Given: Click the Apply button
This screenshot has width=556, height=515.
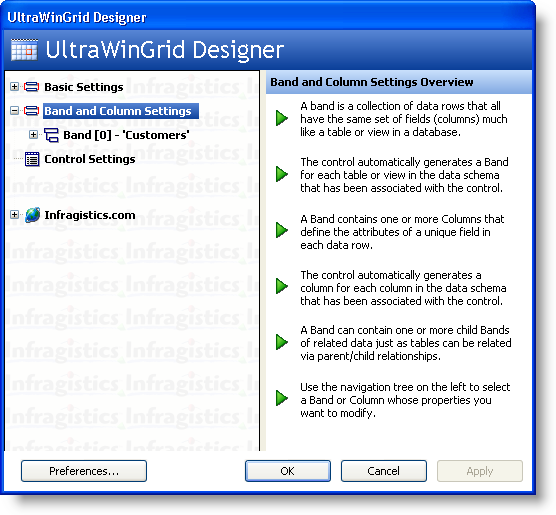Looking at the screenshot, I should [x=480, y=471].
